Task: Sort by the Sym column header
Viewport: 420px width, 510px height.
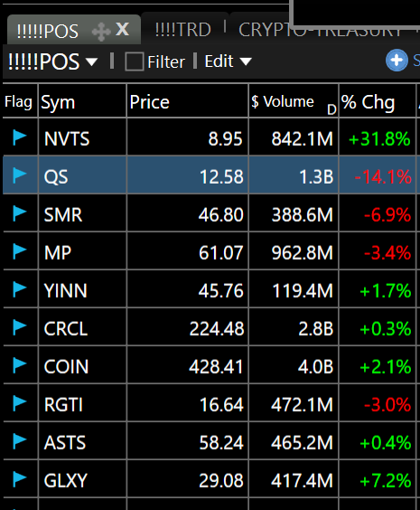Action: click(82, 101)
